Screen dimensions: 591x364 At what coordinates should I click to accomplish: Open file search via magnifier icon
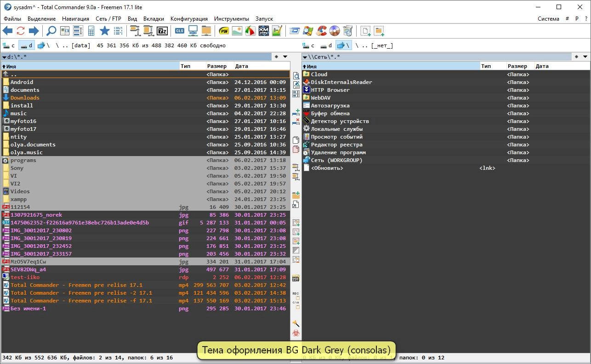coord(51,31)
